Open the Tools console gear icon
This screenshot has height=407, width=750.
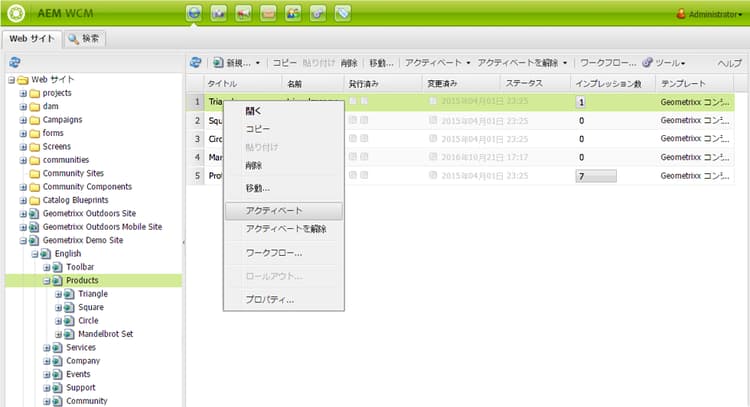tap(318, 13)
